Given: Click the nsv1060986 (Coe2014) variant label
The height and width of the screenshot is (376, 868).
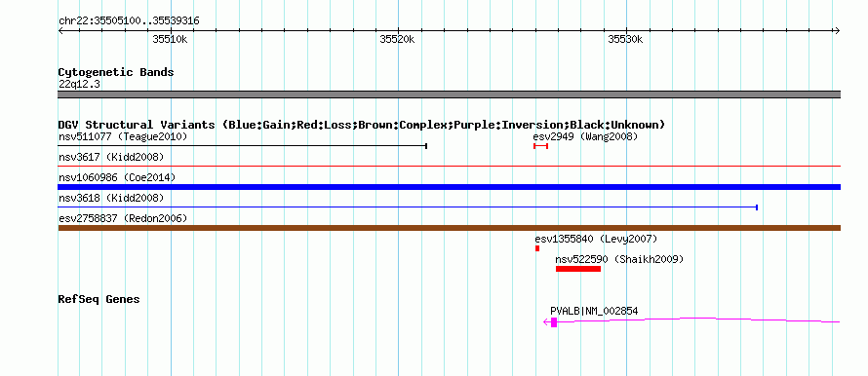Looking at the screenshot, I should (x=117, y=177).
